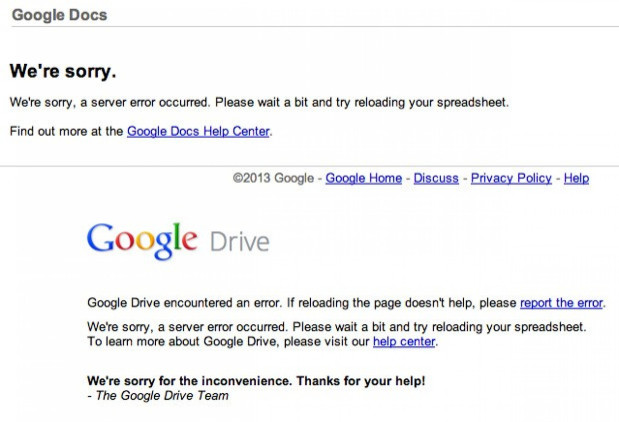Click the Find out more at the text
Screen dimensions: 619x422
point(66,131)
